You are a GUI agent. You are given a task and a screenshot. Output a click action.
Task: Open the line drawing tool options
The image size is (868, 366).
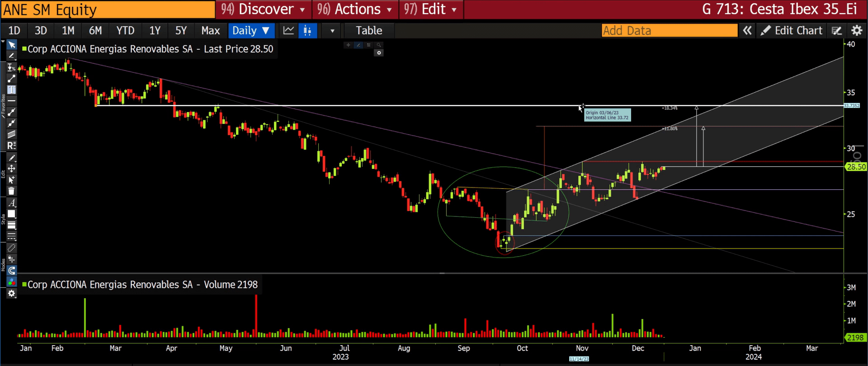[12, 56]
